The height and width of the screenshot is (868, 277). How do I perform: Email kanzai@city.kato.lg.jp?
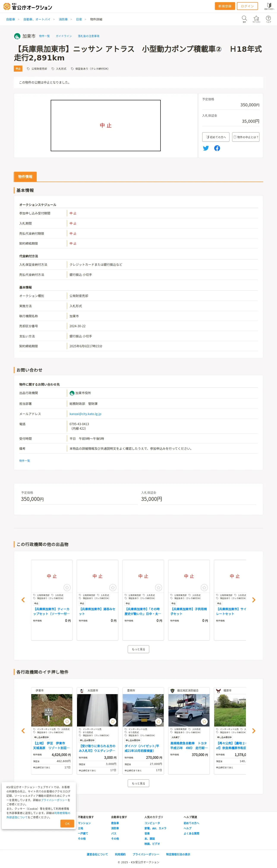coord(85,414)
